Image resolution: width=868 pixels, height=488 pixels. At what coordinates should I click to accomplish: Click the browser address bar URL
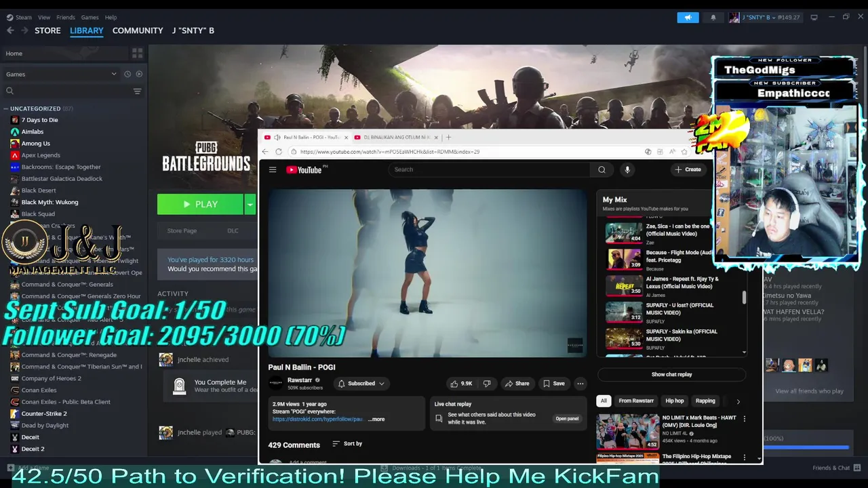(390, 152)
